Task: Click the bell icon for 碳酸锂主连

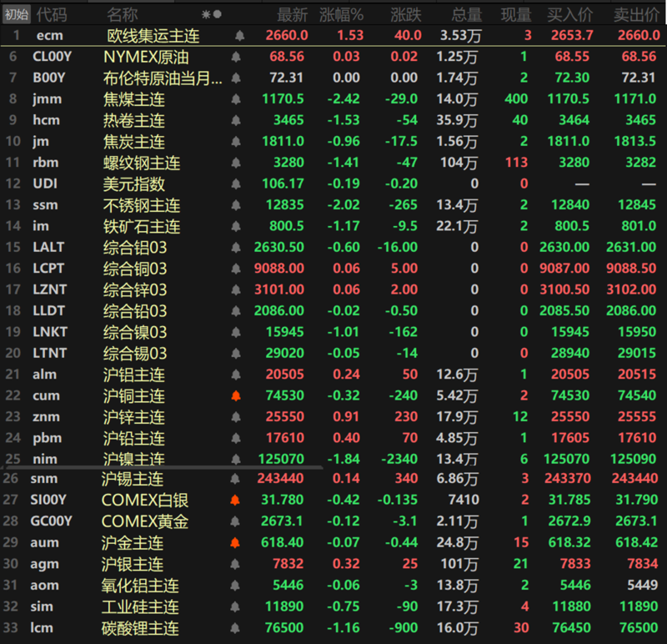Action: (235, 628)
